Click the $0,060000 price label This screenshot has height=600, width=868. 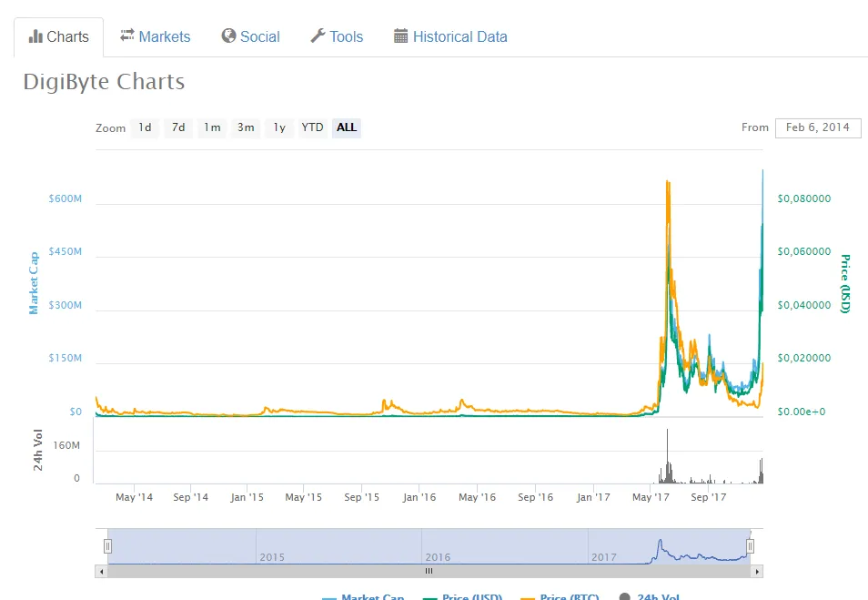click(803, 251)
